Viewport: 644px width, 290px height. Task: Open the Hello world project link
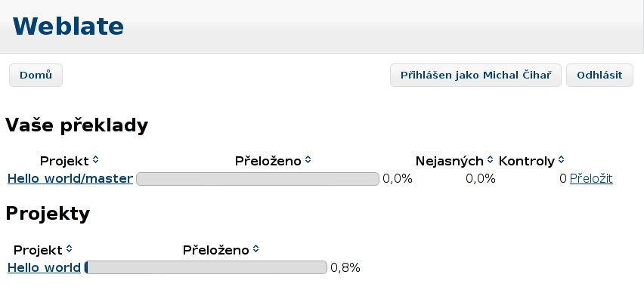(x=44, y=267)
